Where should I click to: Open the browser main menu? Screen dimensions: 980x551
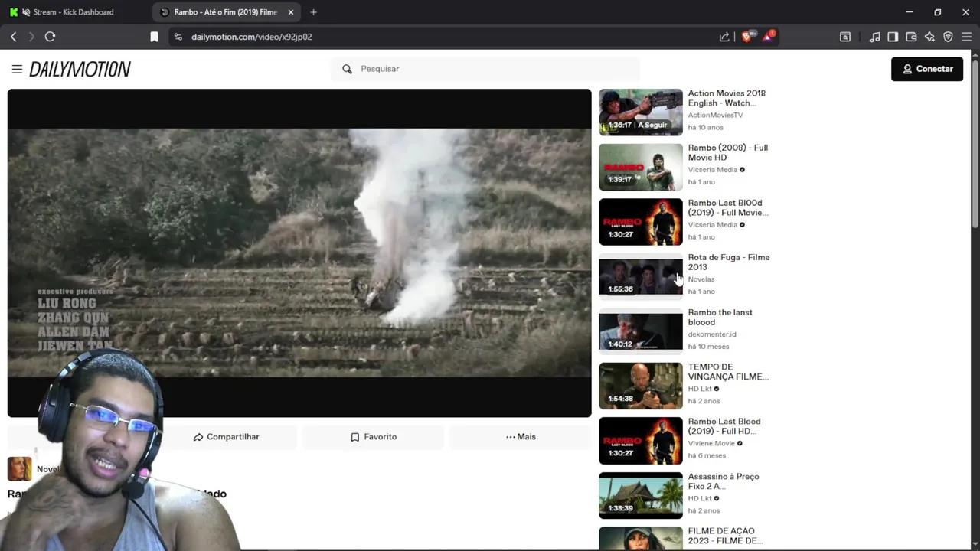tap(966, 37)
